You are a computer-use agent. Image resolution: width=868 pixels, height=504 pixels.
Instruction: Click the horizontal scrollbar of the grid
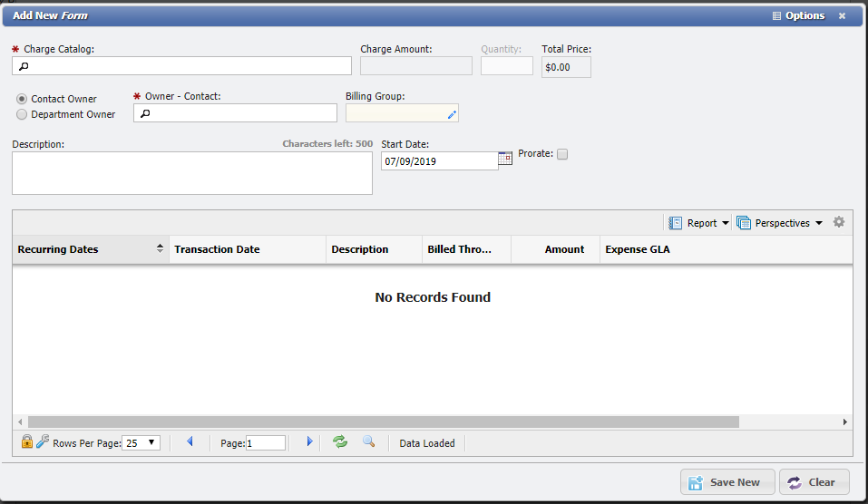pyautogui.click(x=383, y=422)
